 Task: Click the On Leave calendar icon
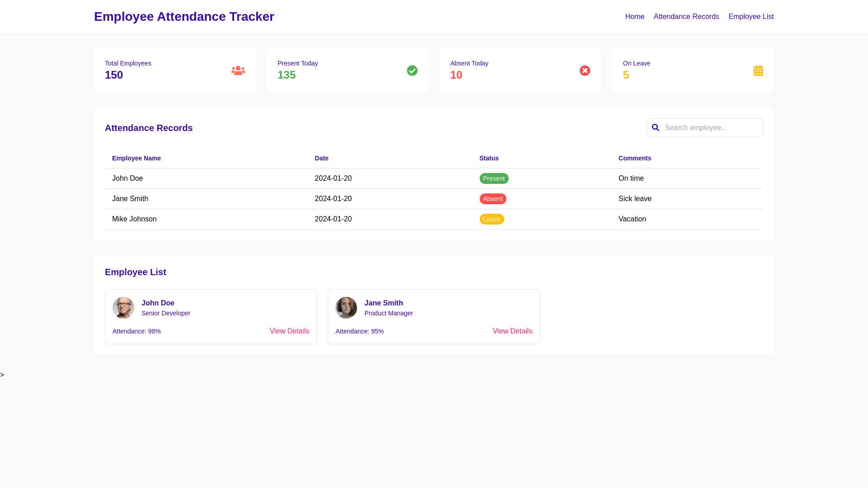tap(758, 70)
